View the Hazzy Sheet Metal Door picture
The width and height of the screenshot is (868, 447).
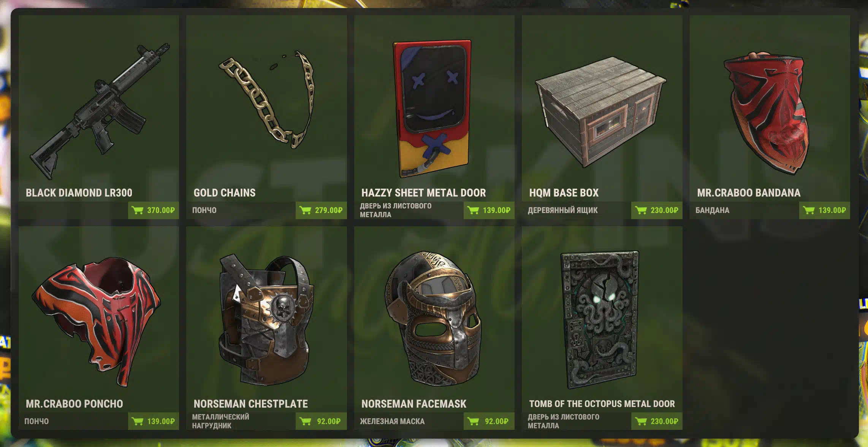coord(432,108)
